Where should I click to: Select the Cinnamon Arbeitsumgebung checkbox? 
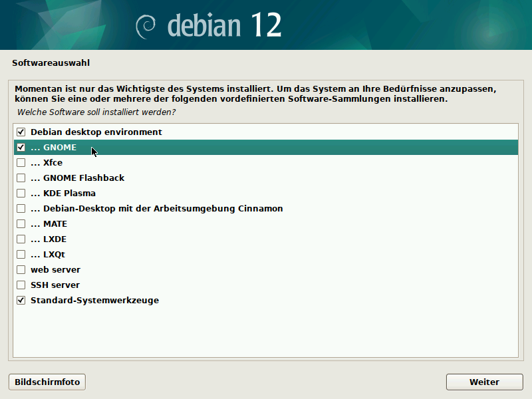(x=21, y=208)
